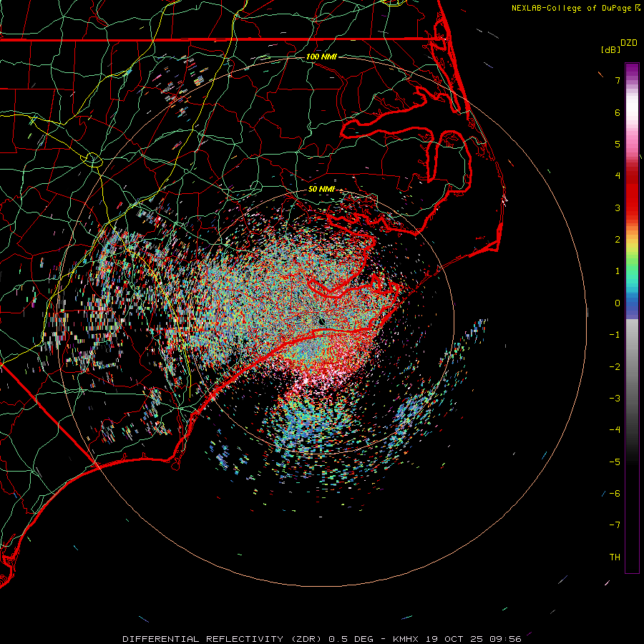Image resolution: width=644 pixels, height=644 pixels.
Task: Click the -6 value on color scale
Action: (615, 494)
